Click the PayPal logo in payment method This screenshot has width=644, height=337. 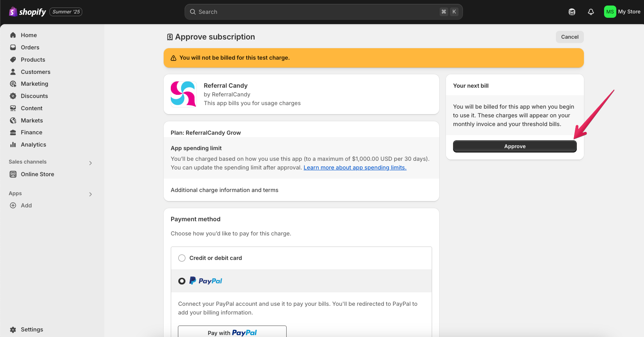pos(206,281)
